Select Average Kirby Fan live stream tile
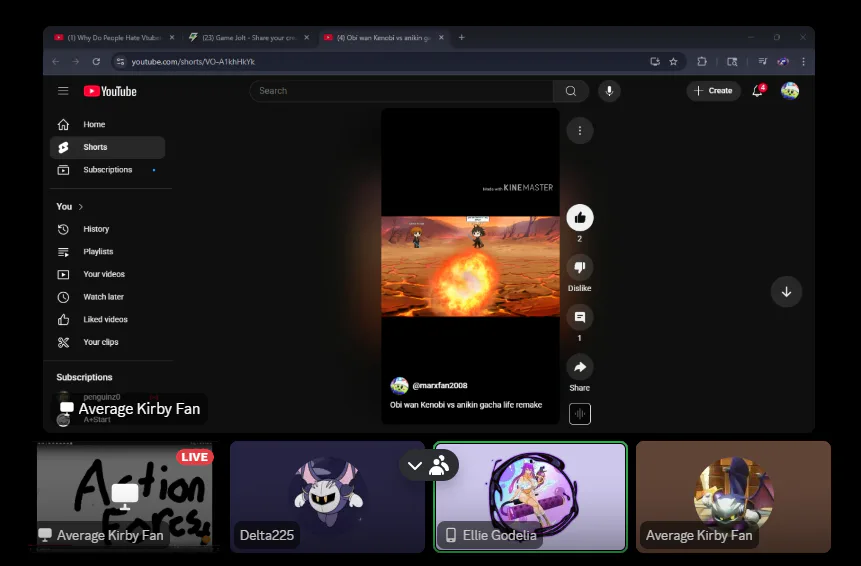 click(x=125, y=497)
